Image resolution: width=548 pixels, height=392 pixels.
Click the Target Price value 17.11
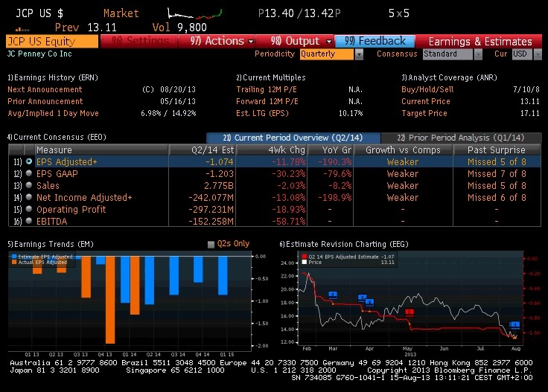click(x=530, y=113)
